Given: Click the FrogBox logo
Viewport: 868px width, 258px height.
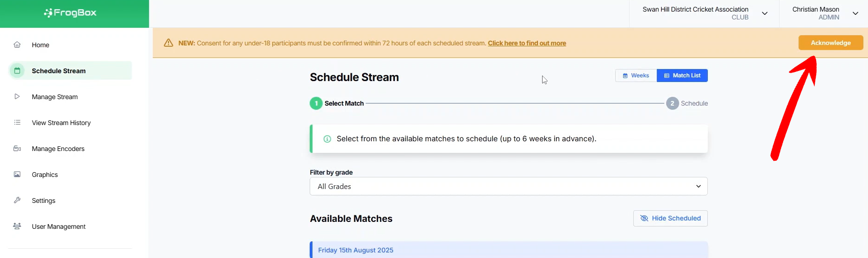Looking at the screenshot, I should coord(70,13).
